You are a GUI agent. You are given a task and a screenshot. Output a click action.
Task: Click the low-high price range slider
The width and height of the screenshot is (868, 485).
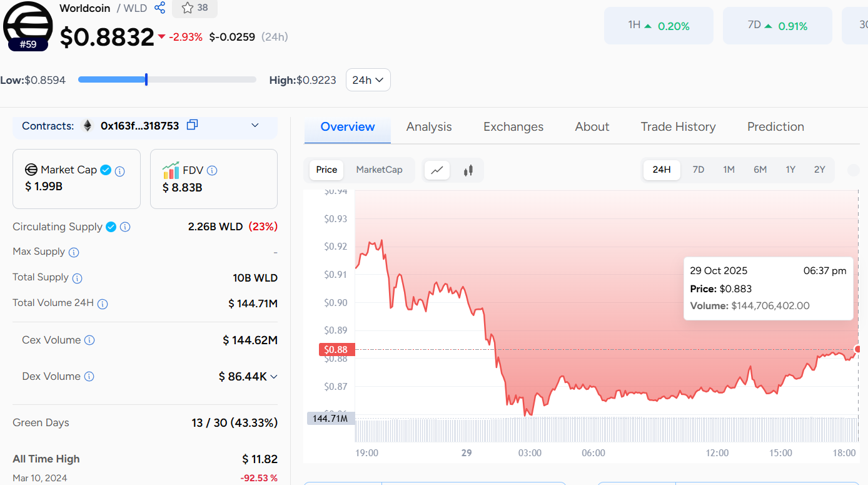[167, 79]
